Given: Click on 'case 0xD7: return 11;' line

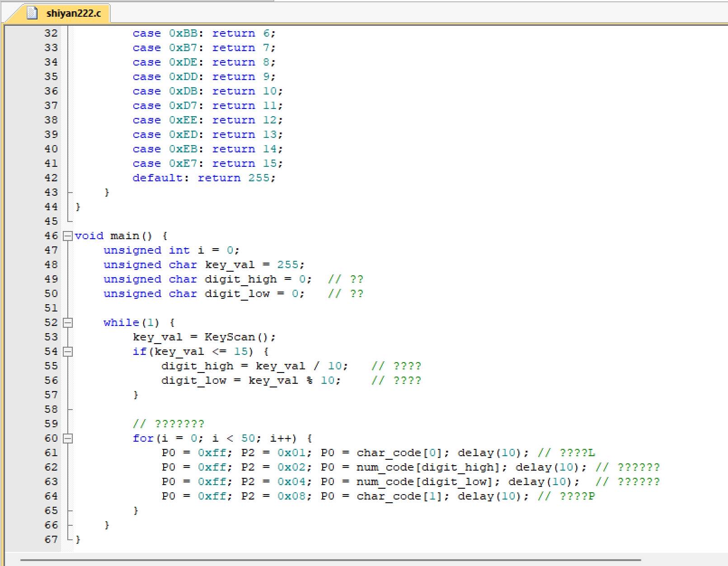Looking at the screenshot, I should tap(207, 106).
